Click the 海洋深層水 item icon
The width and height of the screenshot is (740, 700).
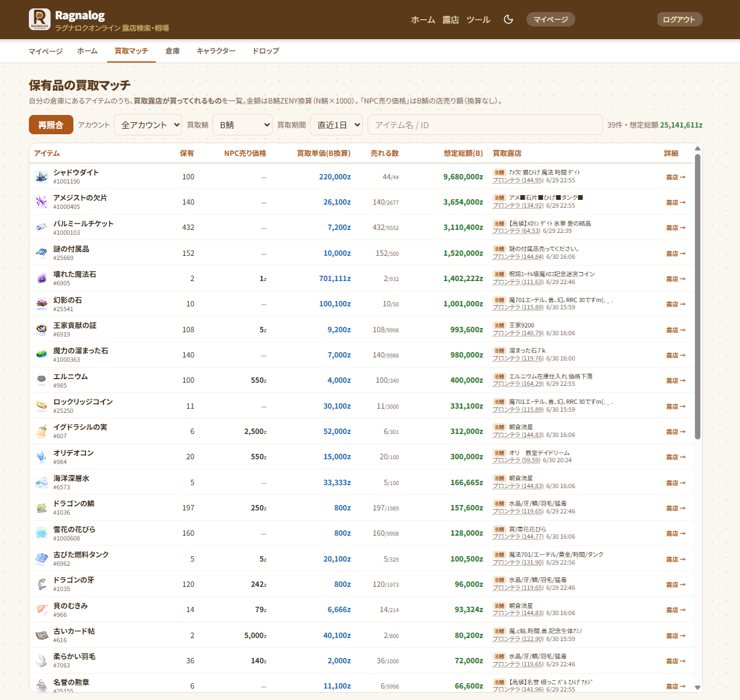click(x=42, y=483)
